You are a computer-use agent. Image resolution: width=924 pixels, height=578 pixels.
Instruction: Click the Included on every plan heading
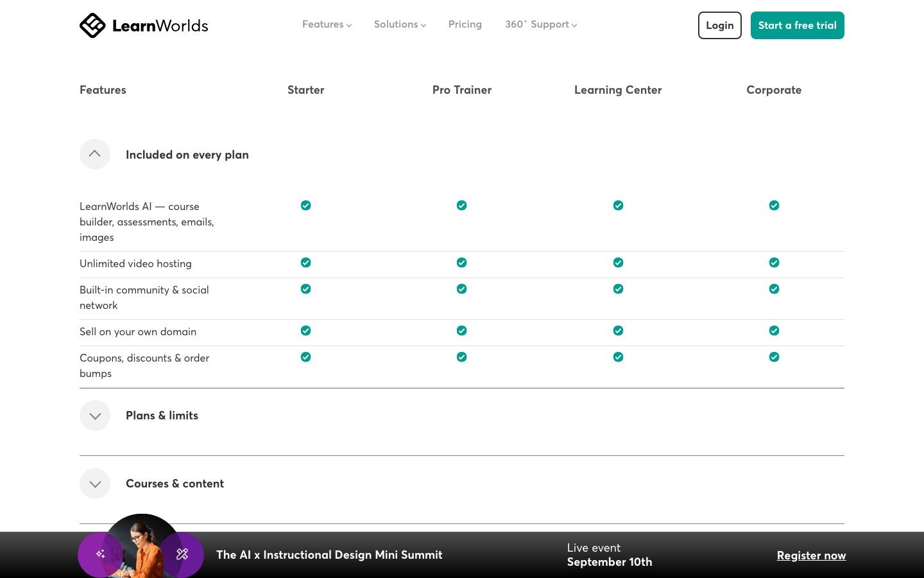tap(187, 155)
